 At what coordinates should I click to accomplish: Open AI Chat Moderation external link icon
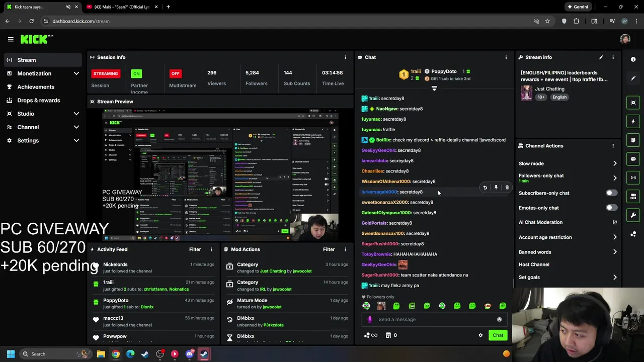[615, 222]
